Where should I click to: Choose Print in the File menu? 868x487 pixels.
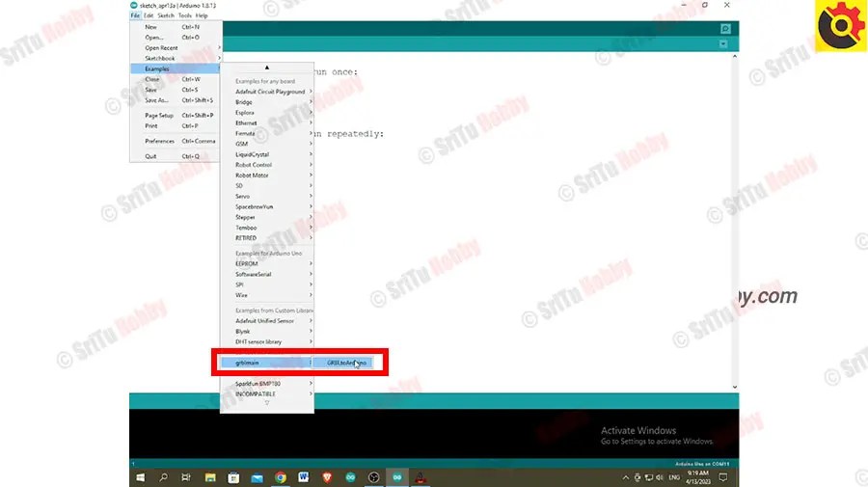pyautogui.click(x=176, y=125)
